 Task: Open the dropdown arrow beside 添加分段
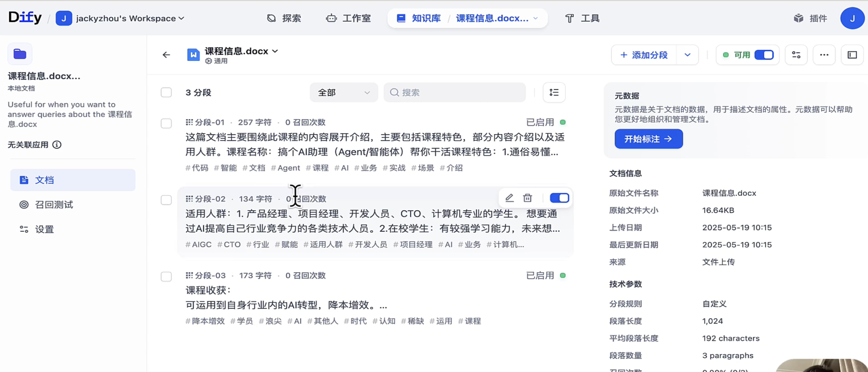pos(687,55)
